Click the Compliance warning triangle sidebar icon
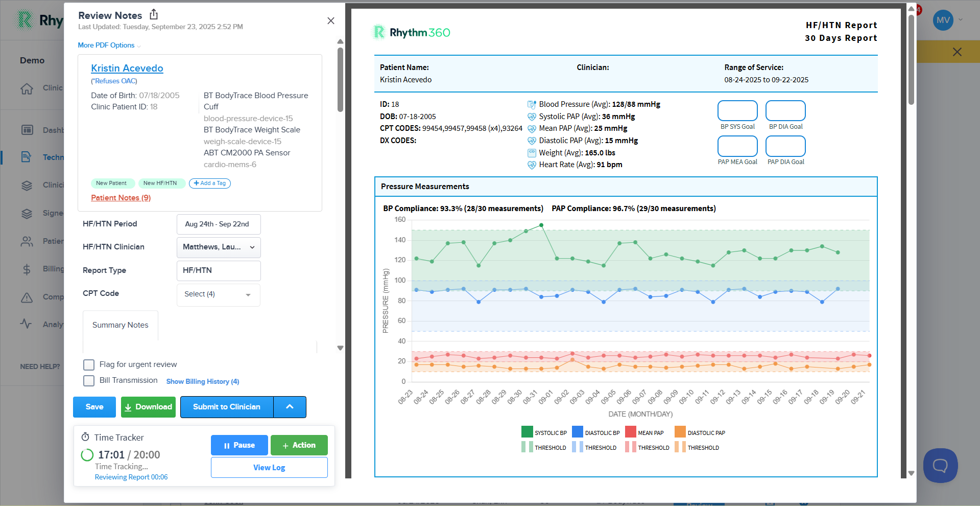 click(27, 297)
